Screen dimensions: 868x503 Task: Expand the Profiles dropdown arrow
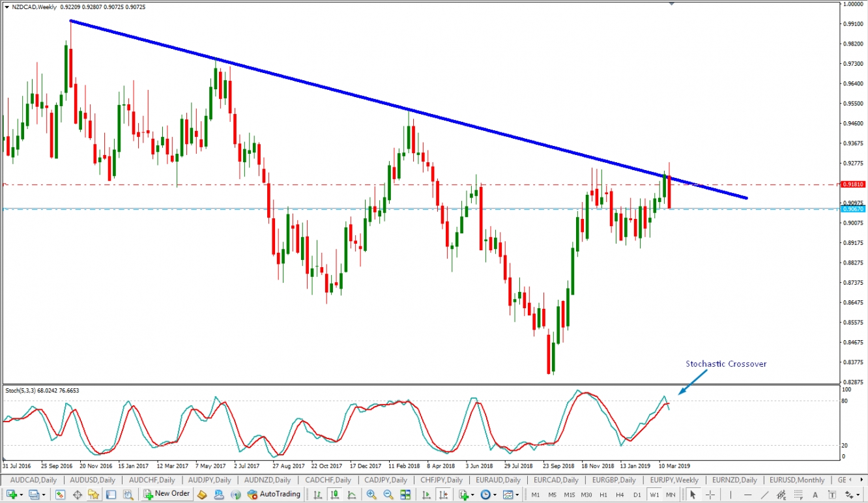pyautogui.click(x=44, y=495)
